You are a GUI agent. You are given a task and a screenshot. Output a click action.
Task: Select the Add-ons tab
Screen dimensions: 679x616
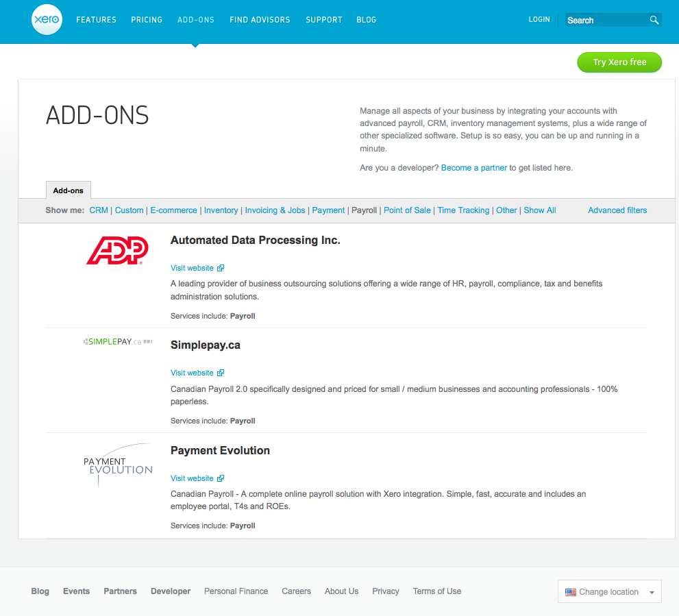point(69,190)
